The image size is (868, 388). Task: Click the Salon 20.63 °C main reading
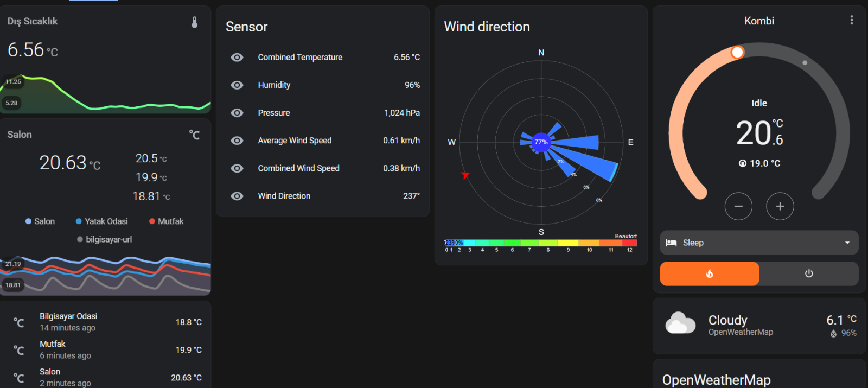pos(70,163)
